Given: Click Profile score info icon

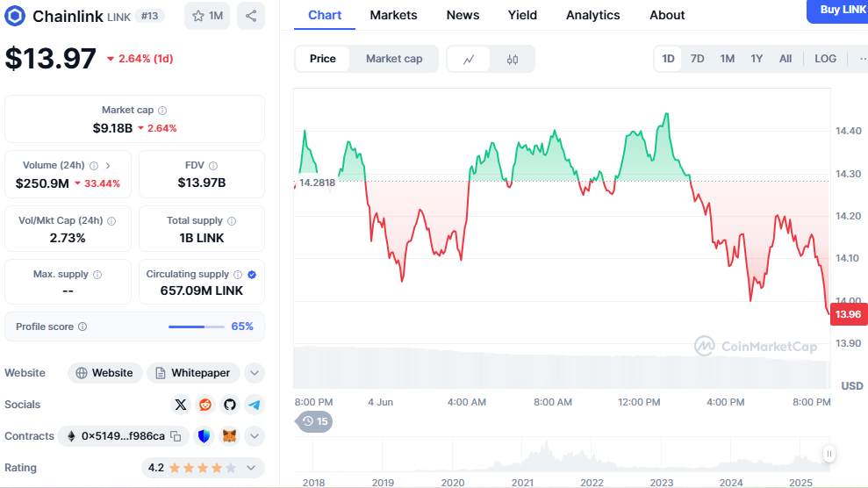Looking at the screenshot, I should click(x=82, y=327).
